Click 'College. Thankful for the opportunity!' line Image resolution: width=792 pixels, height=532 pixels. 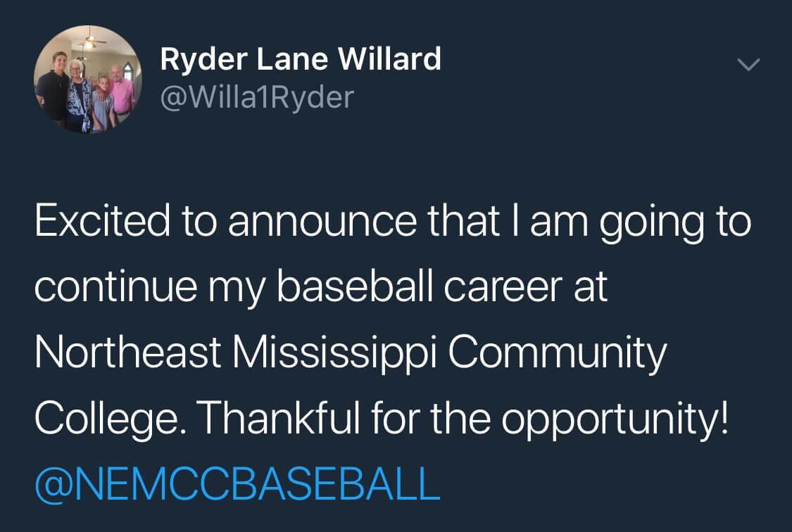click(382, 419)
